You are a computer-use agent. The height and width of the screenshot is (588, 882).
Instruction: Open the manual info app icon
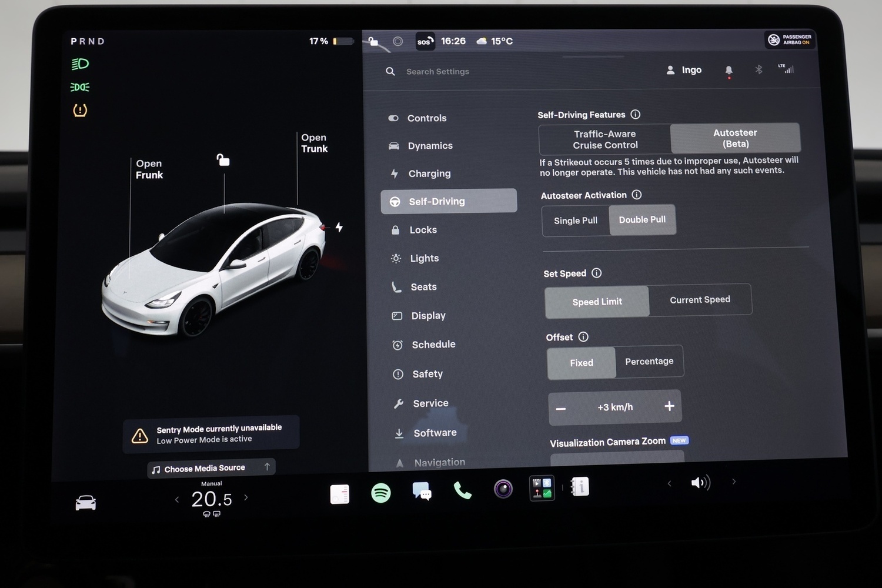580,486
